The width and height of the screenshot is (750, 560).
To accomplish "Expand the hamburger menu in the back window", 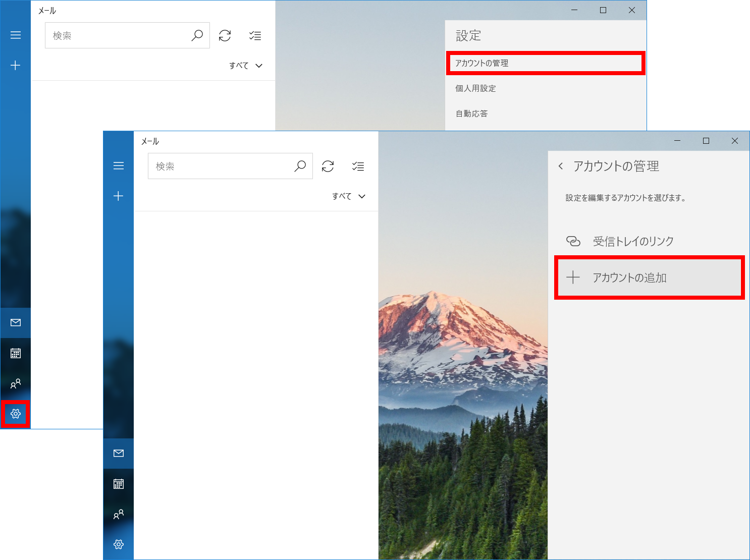I will (x=16, y=35).
